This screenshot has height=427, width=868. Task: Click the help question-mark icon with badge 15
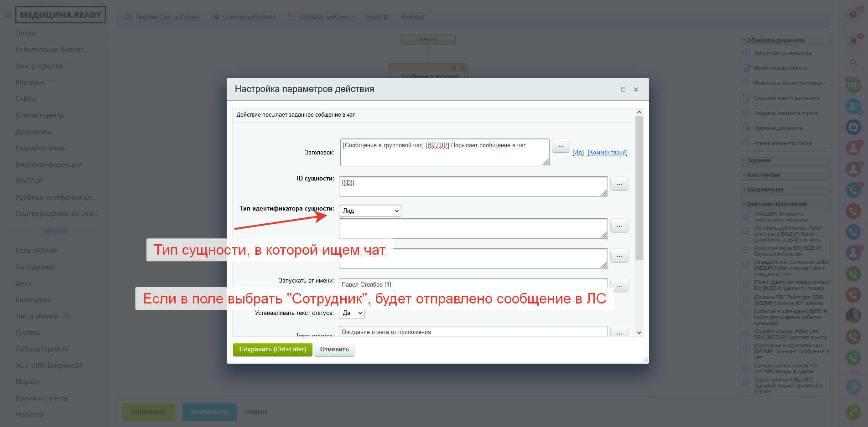point(853,15)
